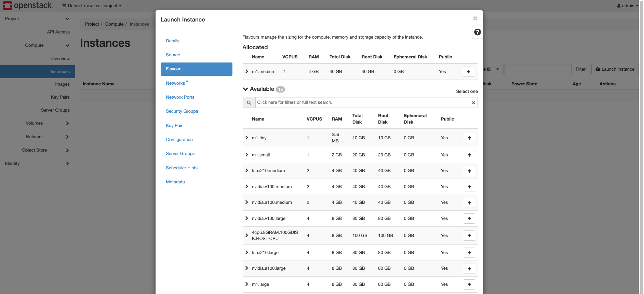
Task: Open Key Pairs in sidebar
Action: [x=60, y=97]
